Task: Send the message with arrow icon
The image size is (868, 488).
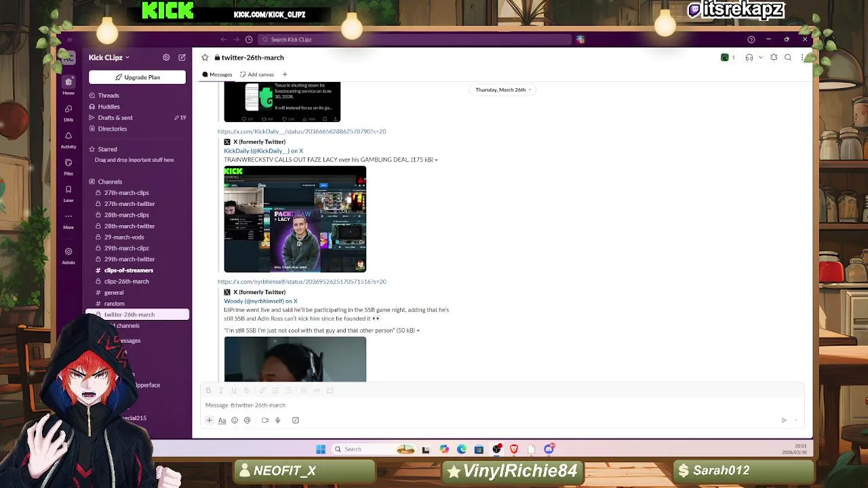Action: coord(784,420)
